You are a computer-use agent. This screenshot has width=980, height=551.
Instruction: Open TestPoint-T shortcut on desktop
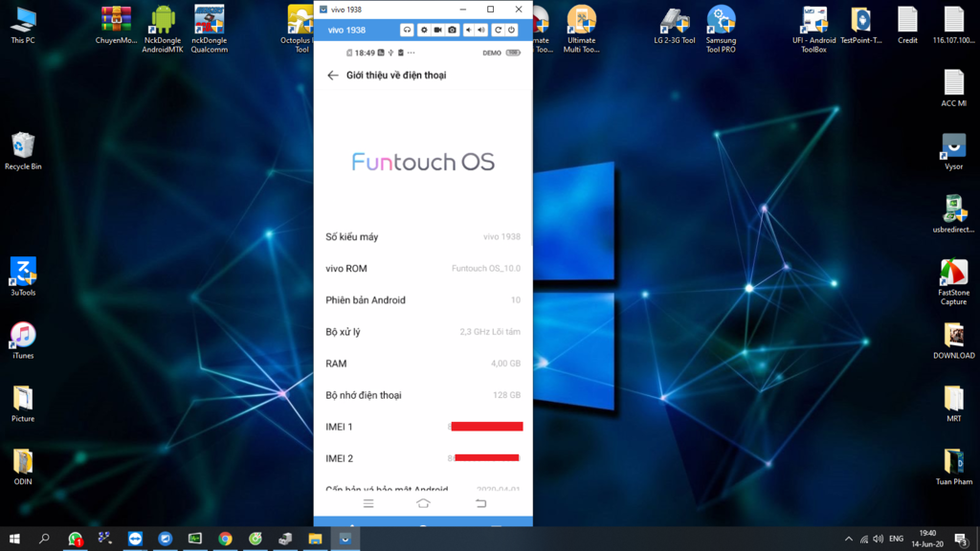(860, 25)
